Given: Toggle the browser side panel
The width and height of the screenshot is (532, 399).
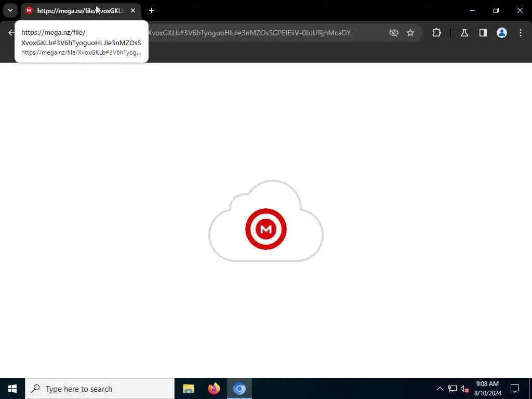Looking at the screenshot, I should coord(483,33).
